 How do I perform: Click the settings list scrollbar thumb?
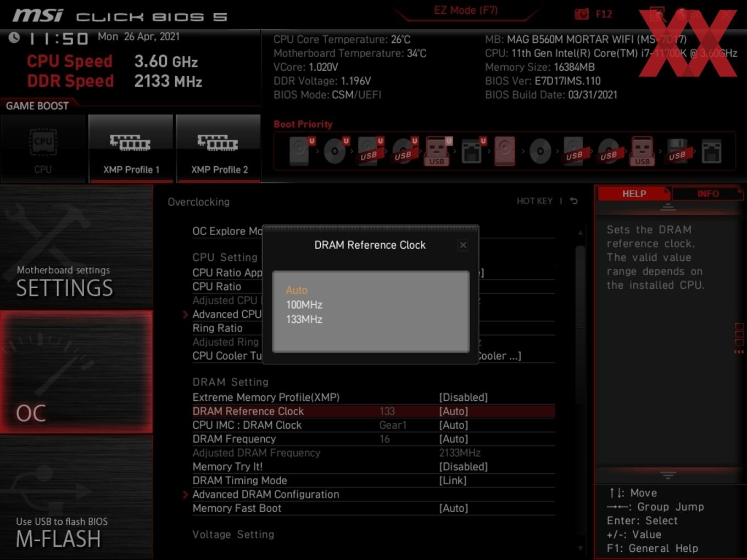pos(580,325)
